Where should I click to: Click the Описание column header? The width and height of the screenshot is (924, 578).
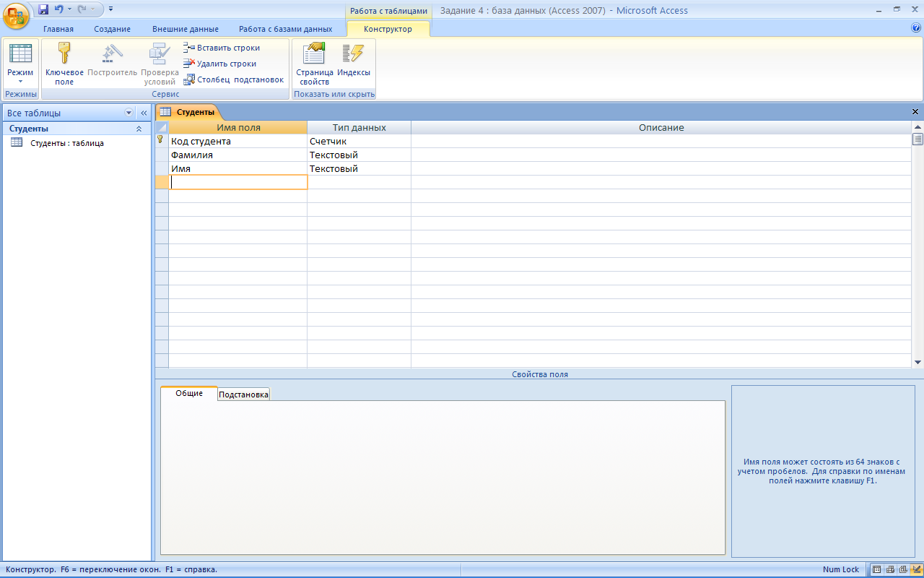coord(661,127)
